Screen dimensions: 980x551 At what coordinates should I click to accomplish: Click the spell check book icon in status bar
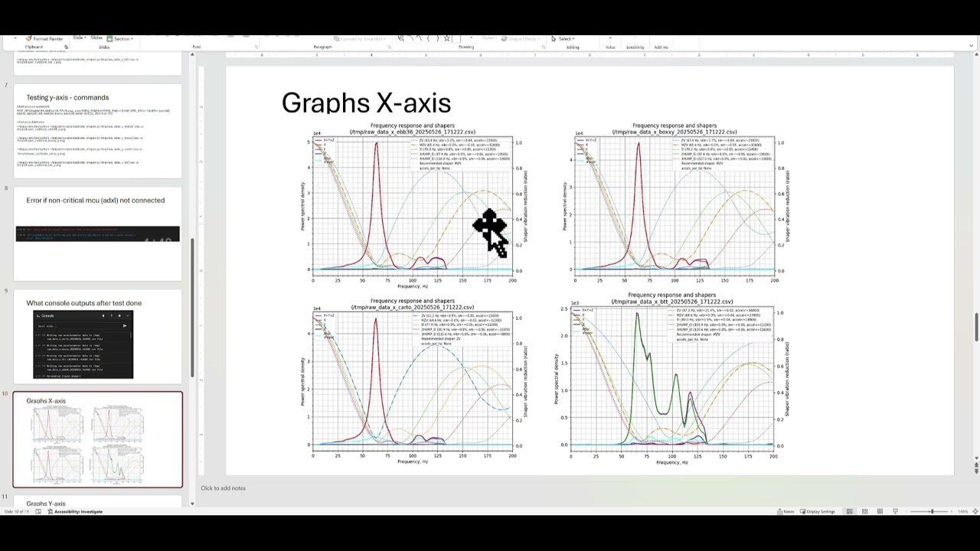38,511
